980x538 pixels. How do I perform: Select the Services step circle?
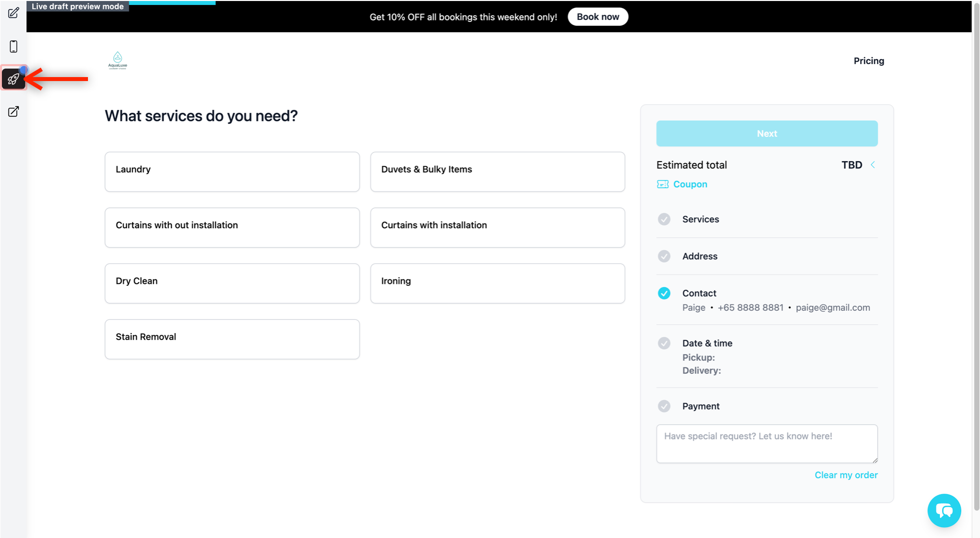pyautogui.click(x=664, y=219)
